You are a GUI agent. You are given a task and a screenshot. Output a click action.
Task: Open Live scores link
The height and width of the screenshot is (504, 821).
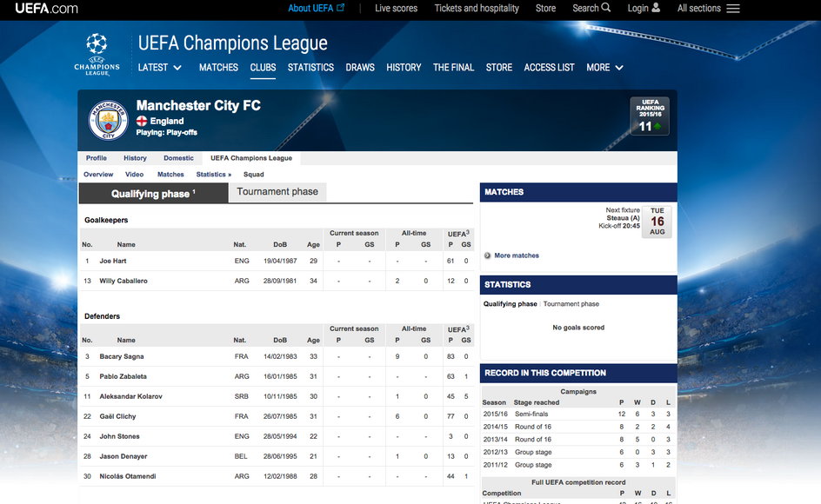396,9
